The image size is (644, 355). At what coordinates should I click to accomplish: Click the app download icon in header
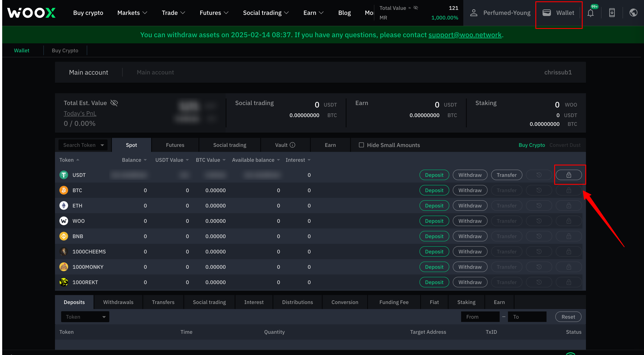[x=612, y=13]
